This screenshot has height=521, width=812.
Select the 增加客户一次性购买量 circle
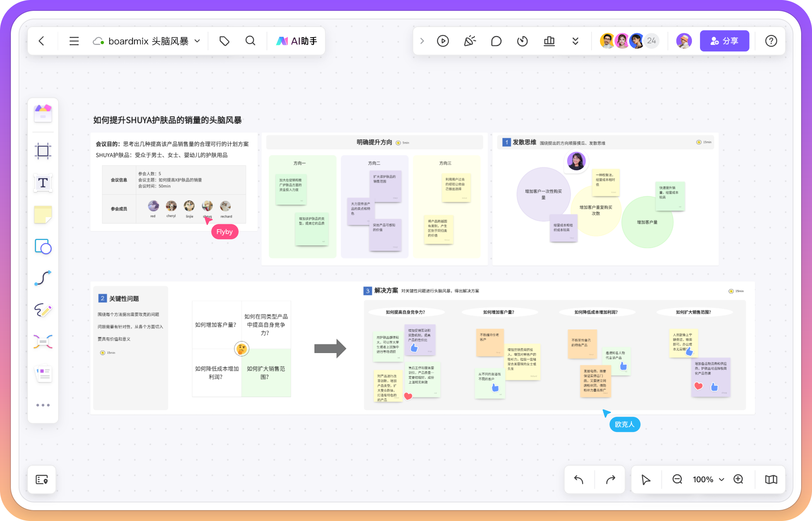[544, 194]
